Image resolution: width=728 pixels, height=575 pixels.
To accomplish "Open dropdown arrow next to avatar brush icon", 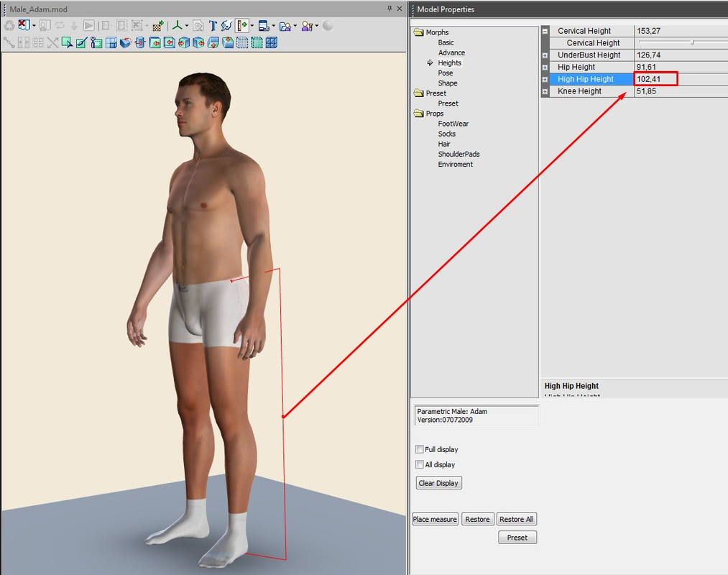I will point(317,26).
